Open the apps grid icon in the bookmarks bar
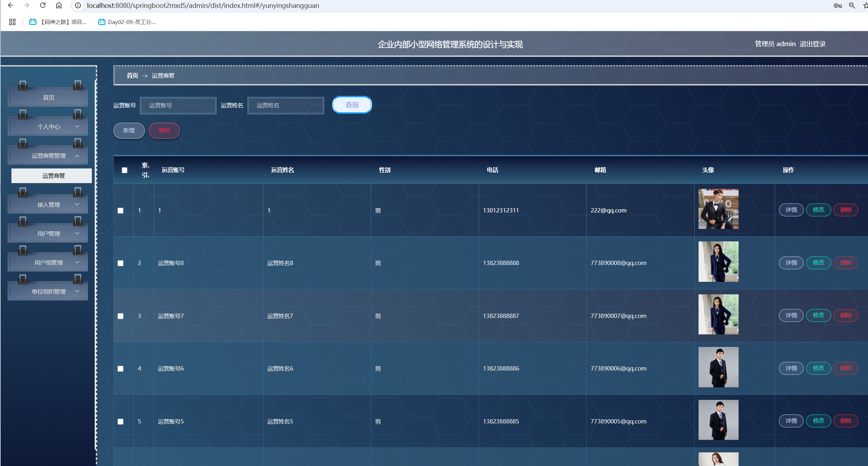 (x=12, y=22)
